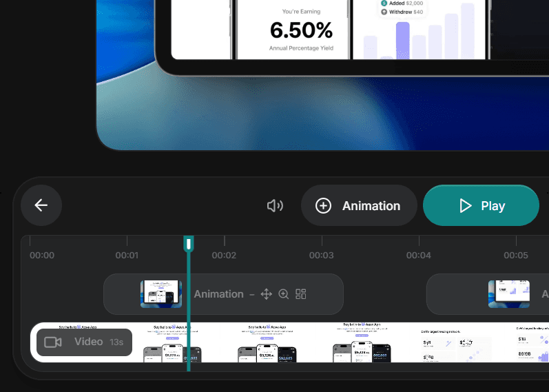Select the first Animation clip thumbnail

click(x=161, y=294)
